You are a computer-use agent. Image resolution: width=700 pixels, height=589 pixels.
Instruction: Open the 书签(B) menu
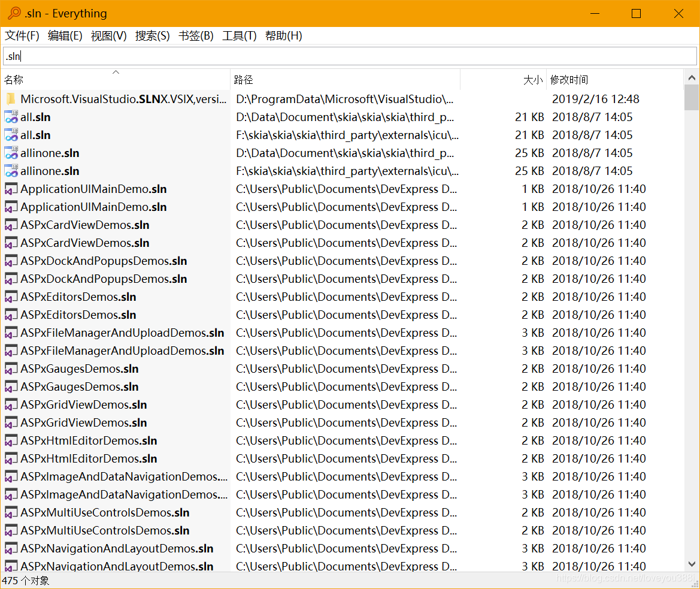pyautogui.click(x=196, y=36)
